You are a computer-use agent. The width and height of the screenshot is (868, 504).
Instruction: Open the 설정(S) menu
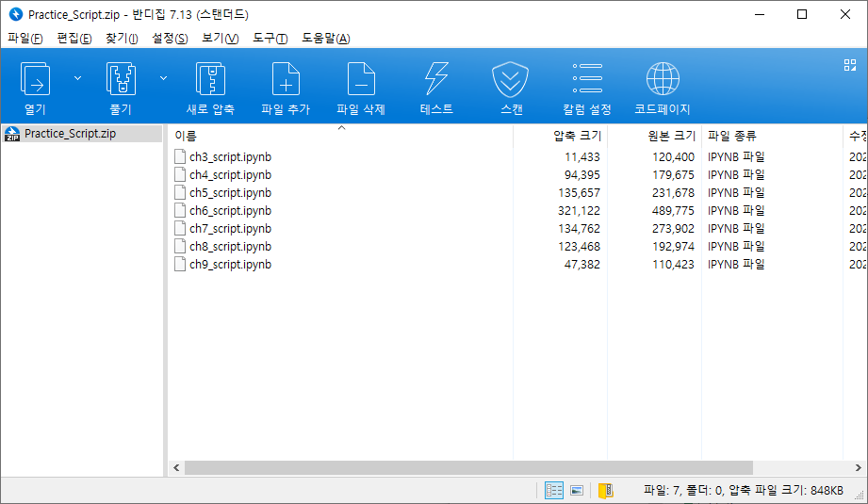pyautogui.click(x=170, y=39)
